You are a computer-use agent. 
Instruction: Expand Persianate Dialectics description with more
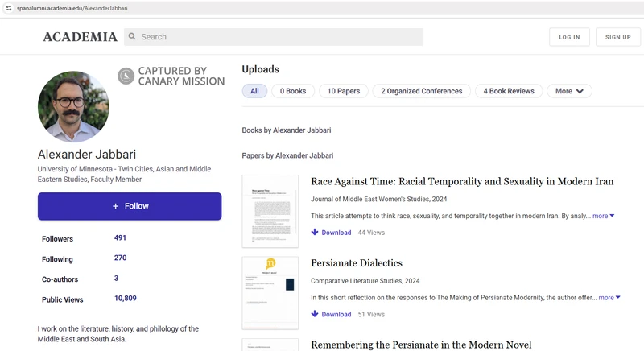[609, 297]
